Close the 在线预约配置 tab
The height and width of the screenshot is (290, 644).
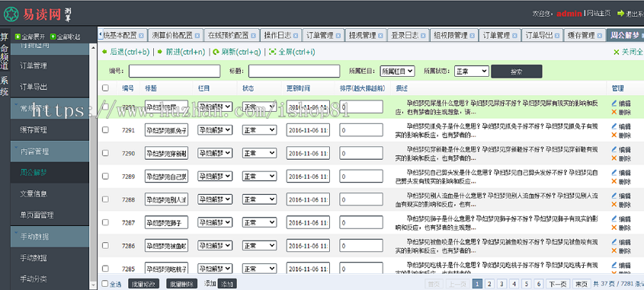tap(254, 36)
